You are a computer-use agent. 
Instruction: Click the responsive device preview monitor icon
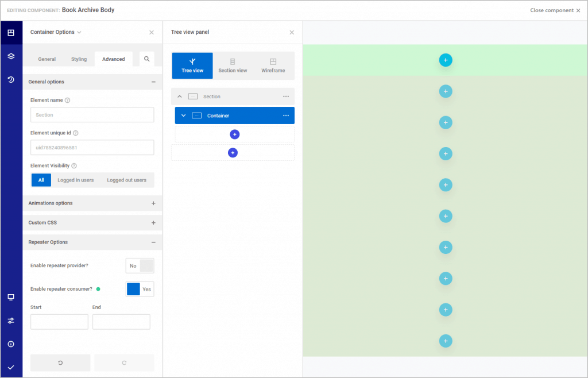(11, 298)
